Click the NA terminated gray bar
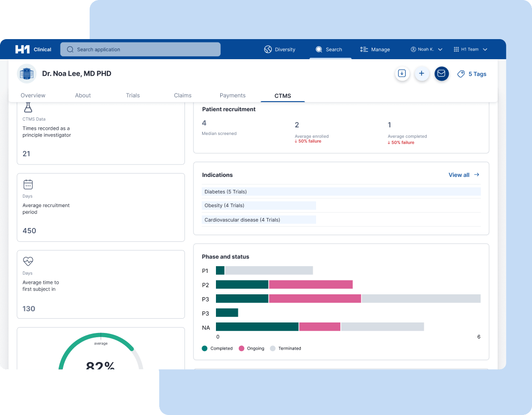 pyautogui.click(x=383, y=327)
